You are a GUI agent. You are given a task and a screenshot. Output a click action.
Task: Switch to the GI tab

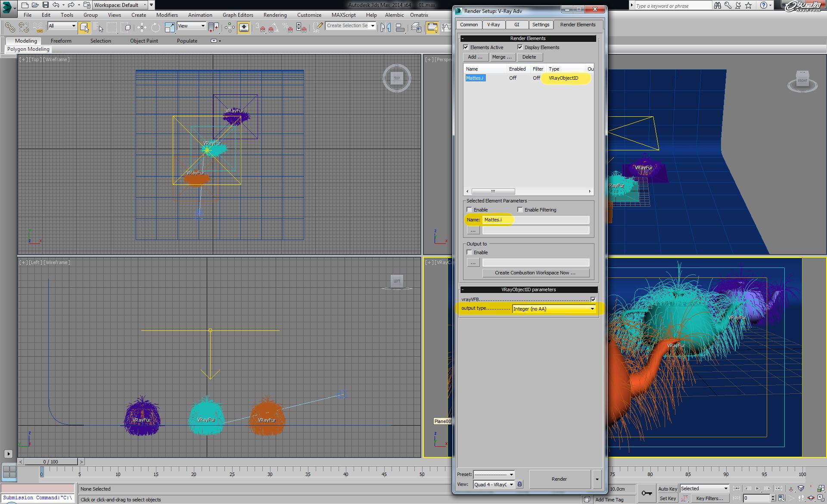point(517,25)
